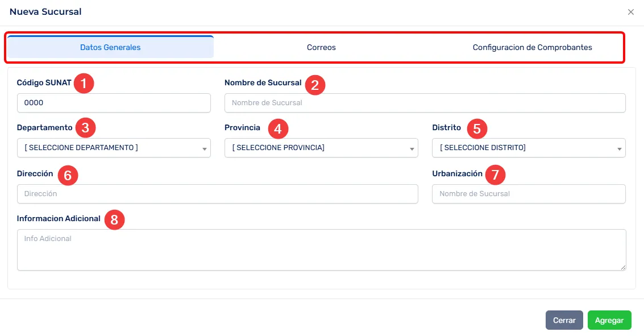Open the Distrito dropdown

pos(529,148)
